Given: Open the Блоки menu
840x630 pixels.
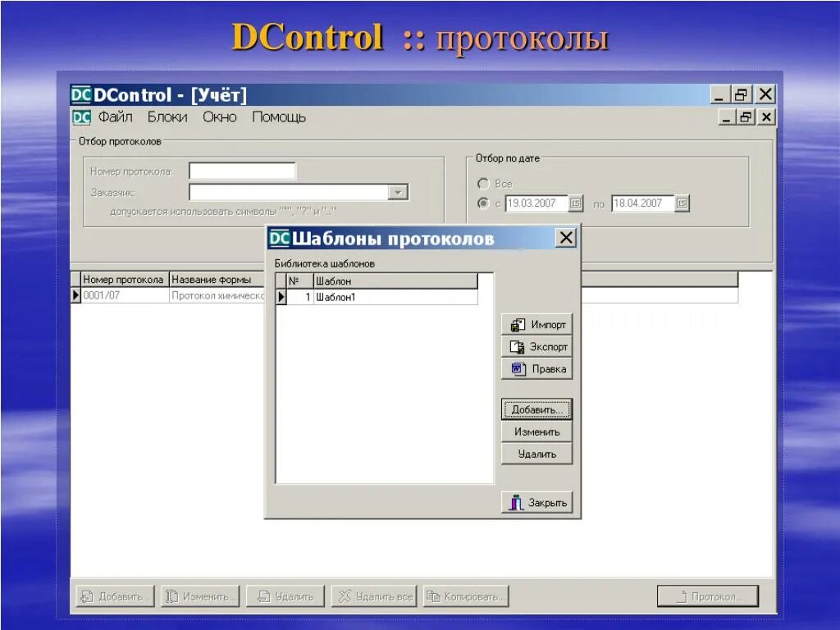Looking at the screenshot, I should point(167,116).
